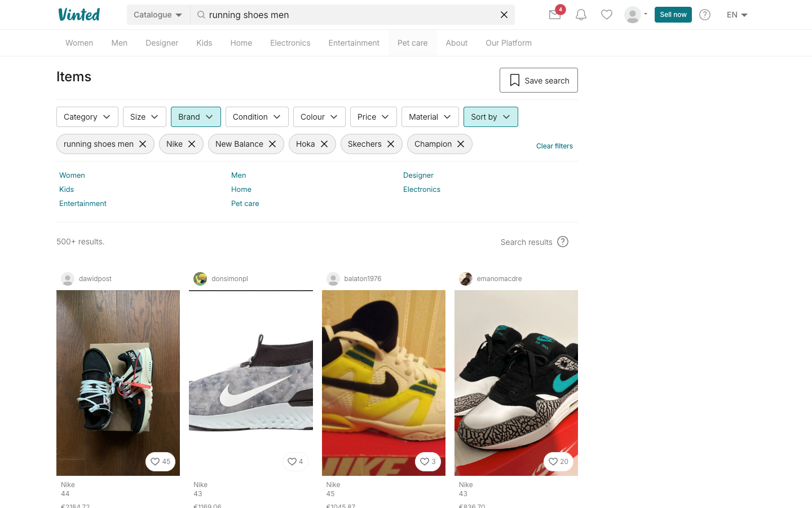Expand the Brand filter
Screen dimensions: 812x508
tap(196, 117)
